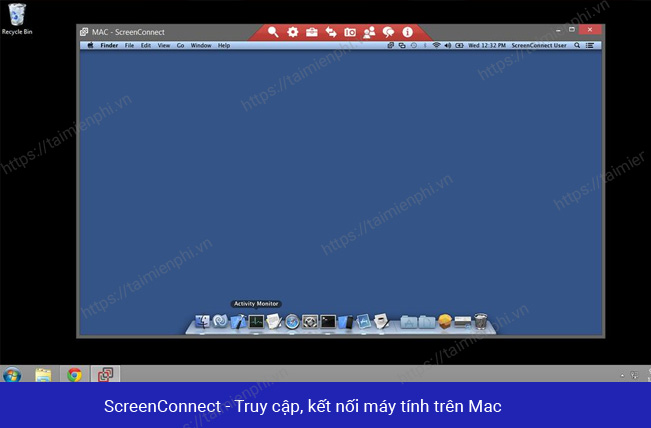Open Finder from the Dock
This screenshot has width=651, height=428.
click(x=202, y=322)
